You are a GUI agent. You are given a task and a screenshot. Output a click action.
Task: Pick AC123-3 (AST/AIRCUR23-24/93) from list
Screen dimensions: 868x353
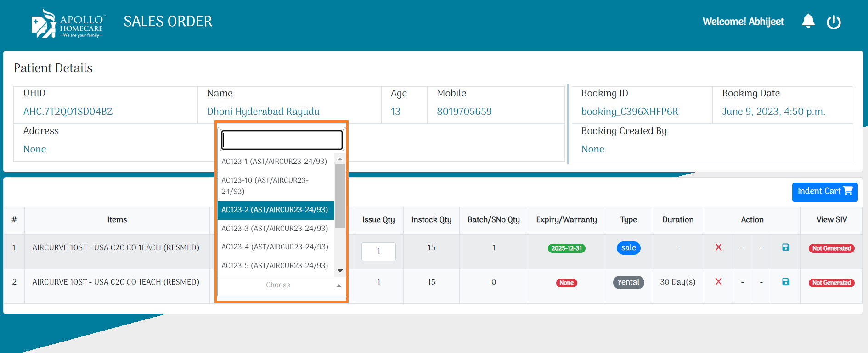274,229
